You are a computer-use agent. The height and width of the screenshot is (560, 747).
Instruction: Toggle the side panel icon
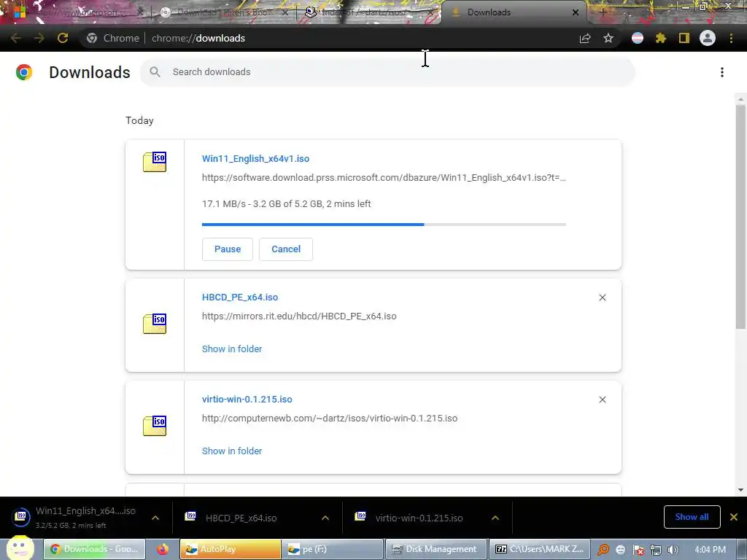(x=684, y=38)
